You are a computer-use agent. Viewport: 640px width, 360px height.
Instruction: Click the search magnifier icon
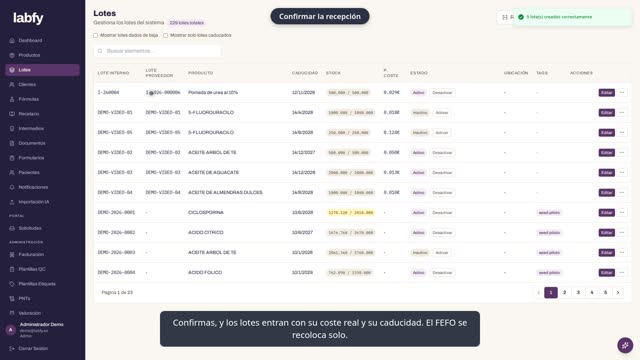tap(100, 51)
